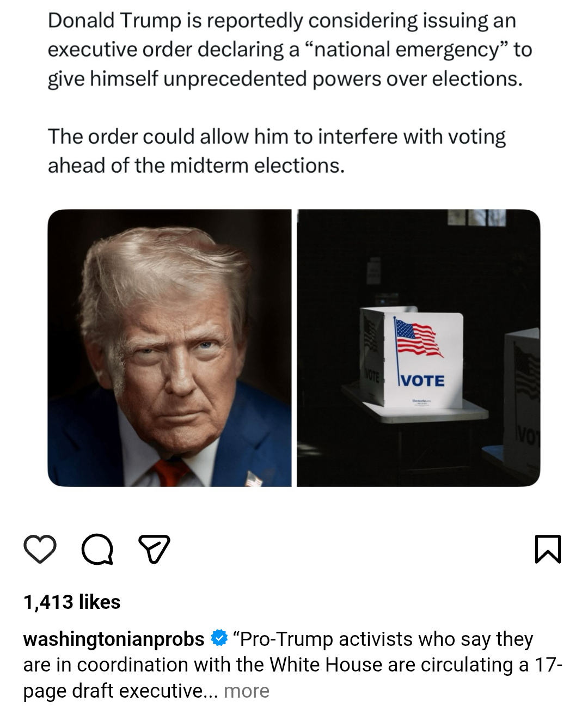The height and width of the screenshot is (708, 588).
Task: View the list of 1,413 likes
Action: click(72, 602)
